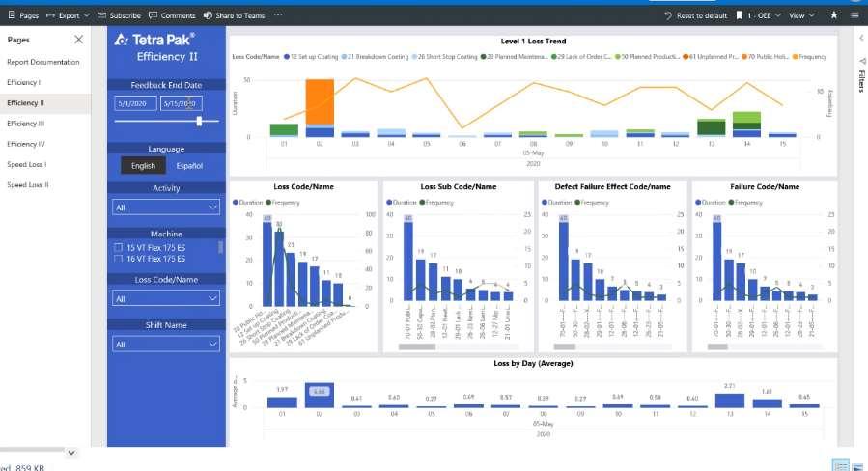868x471 pixels.
Task: Open the Export menu
Action: click(68, 15)
